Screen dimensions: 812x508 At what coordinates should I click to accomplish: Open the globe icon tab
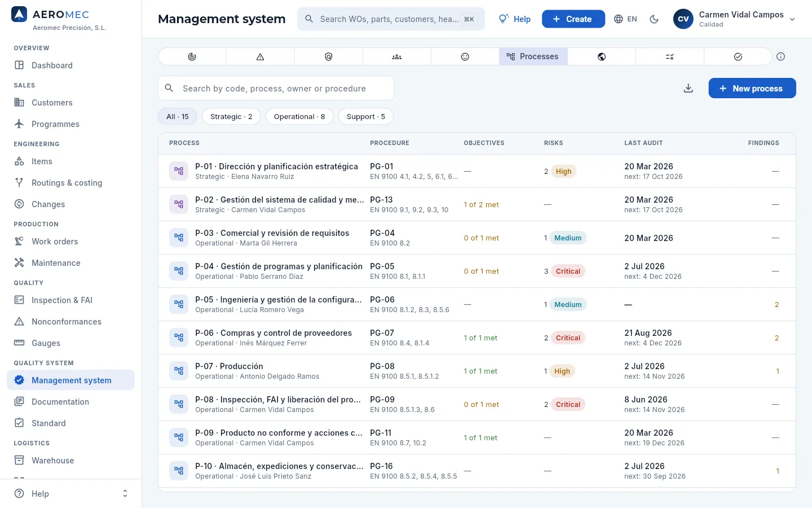[x=602, y=56]
